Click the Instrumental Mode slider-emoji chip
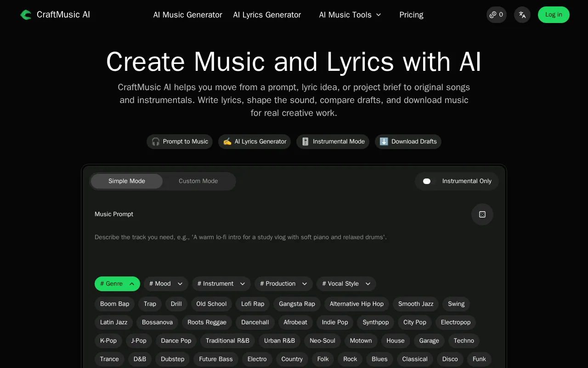Image resolution: width=588 pixels, height=368 pixels. tap(333, 142)
